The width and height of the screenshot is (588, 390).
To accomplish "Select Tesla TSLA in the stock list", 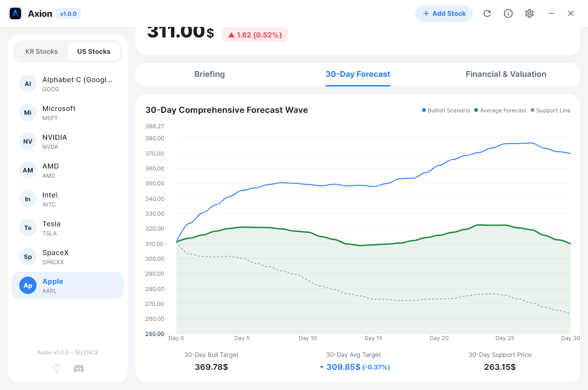I will tap(68, 228).
